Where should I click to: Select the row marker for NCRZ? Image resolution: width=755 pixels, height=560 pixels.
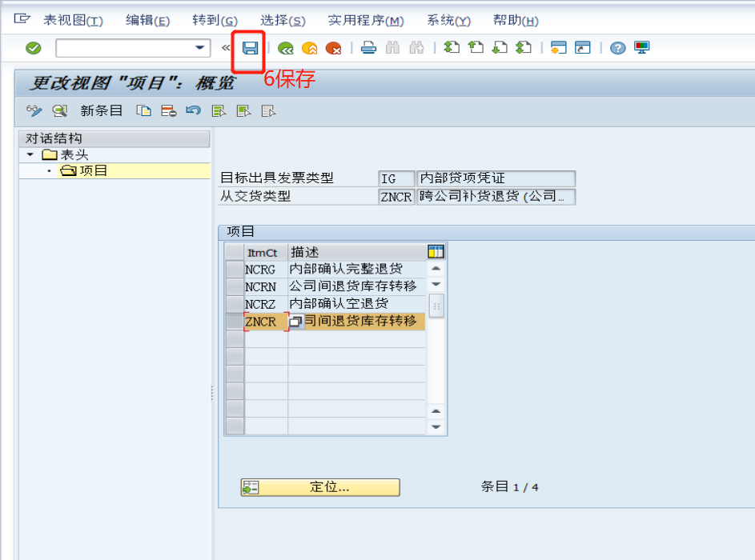pos(235,303)
